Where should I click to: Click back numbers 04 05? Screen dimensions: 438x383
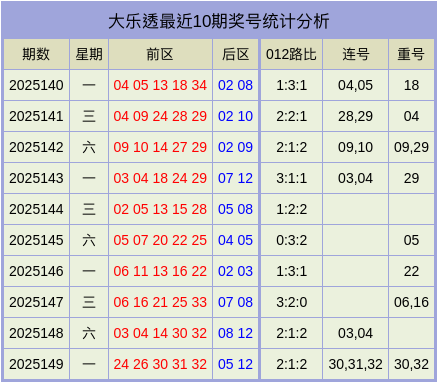click(x=235, y=240)
